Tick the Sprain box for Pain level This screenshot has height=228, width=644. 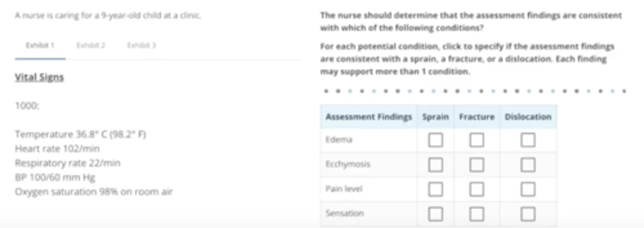point(436,189)
